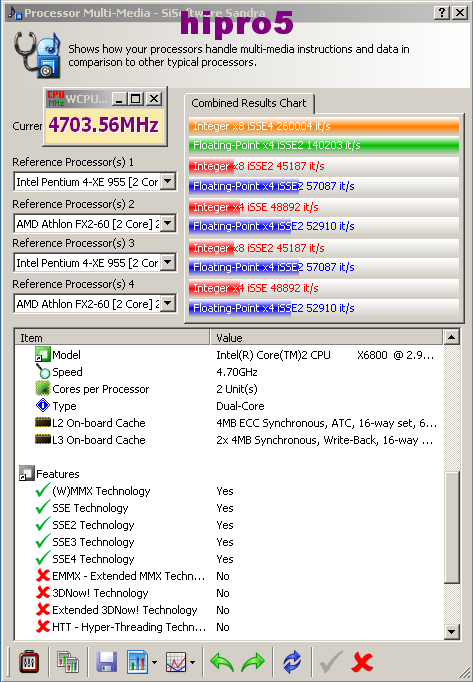The image size is (473, 682).
Task: Open Reference Processor(s) 3 dropdown
Action: [168, 262]
